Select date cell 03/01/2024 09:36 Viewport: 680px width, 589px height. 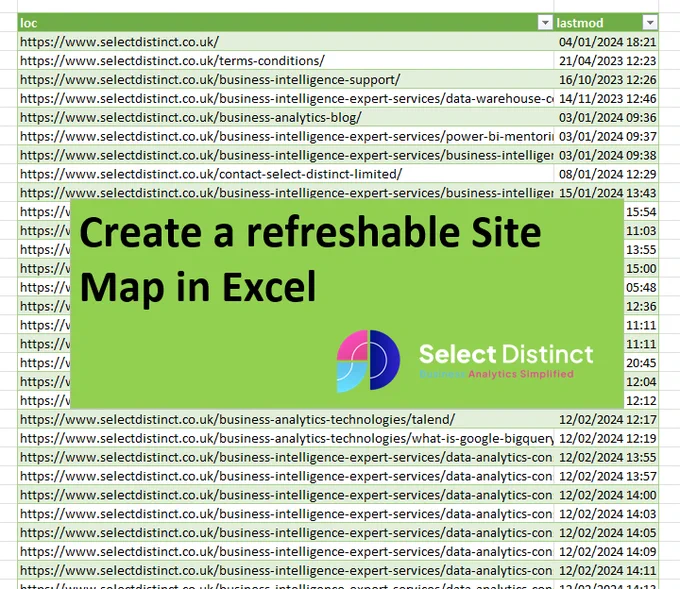[606, 117]
